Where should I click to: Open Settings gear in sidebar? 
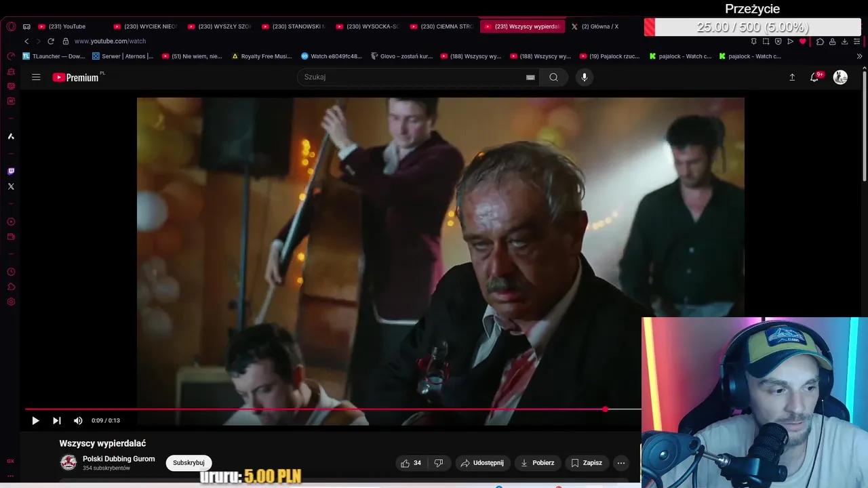pyautogui.click(x=11, y=302)
